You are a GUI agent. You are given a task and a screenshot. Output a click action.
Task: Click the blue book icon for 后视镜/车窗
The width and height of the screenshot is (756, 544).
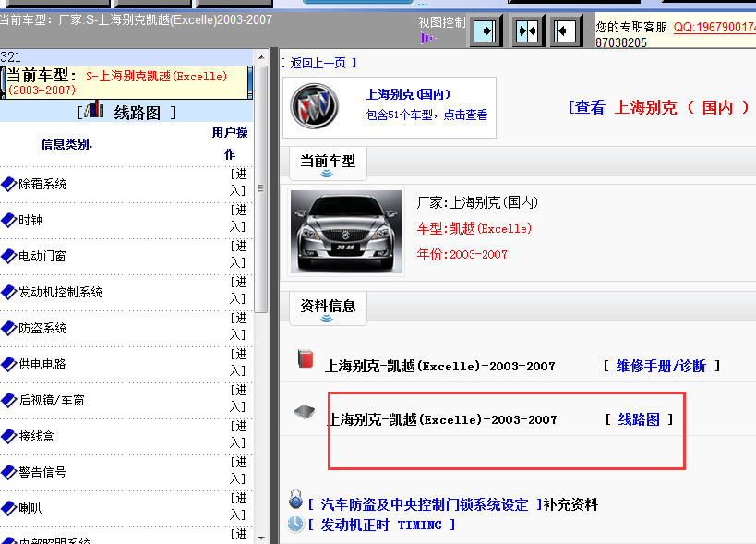coord(8,400)
